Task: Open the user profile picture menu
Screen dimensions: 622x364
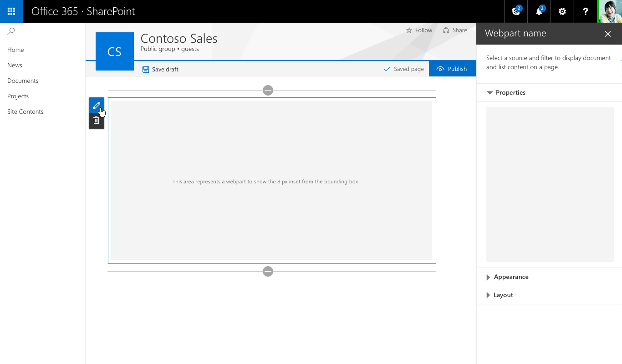Action: [x=610, y=11]
